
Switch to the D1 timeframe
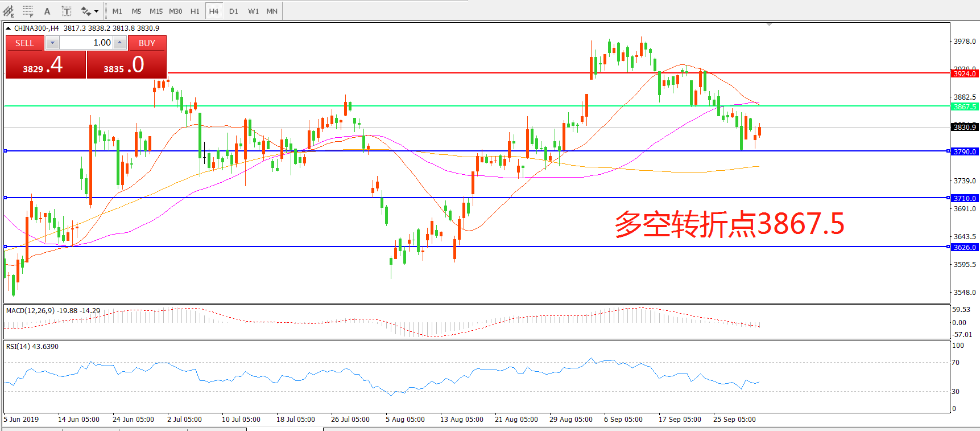pos(234,11)
